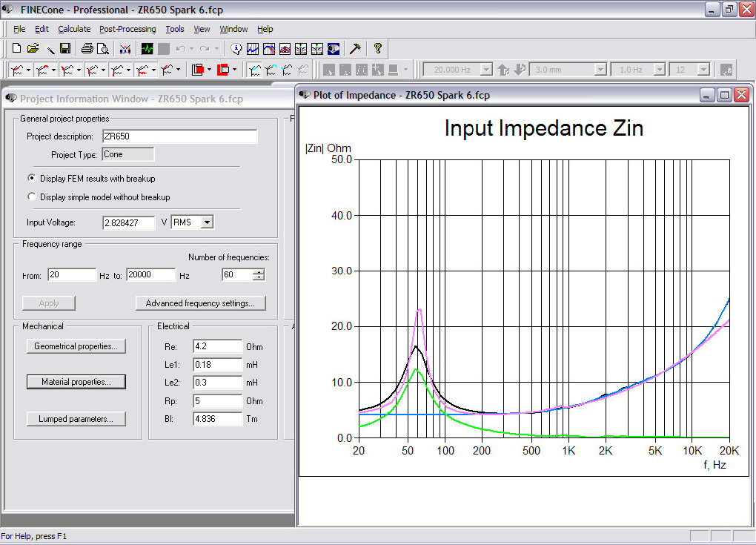
Task: Create a new project with the blank page icon
Action: (x=16, y=48)
